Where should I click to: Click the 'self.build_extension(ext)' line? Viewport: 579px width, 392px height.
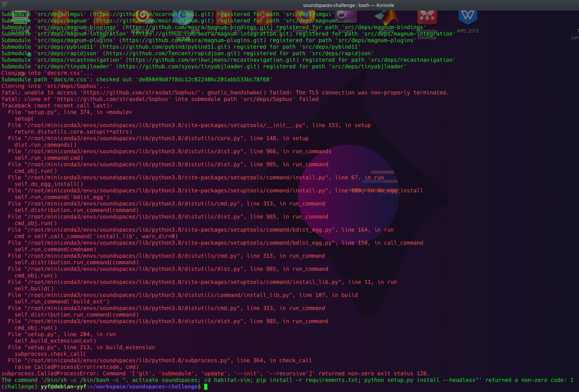pyautogui.click(x=55, y=341)
